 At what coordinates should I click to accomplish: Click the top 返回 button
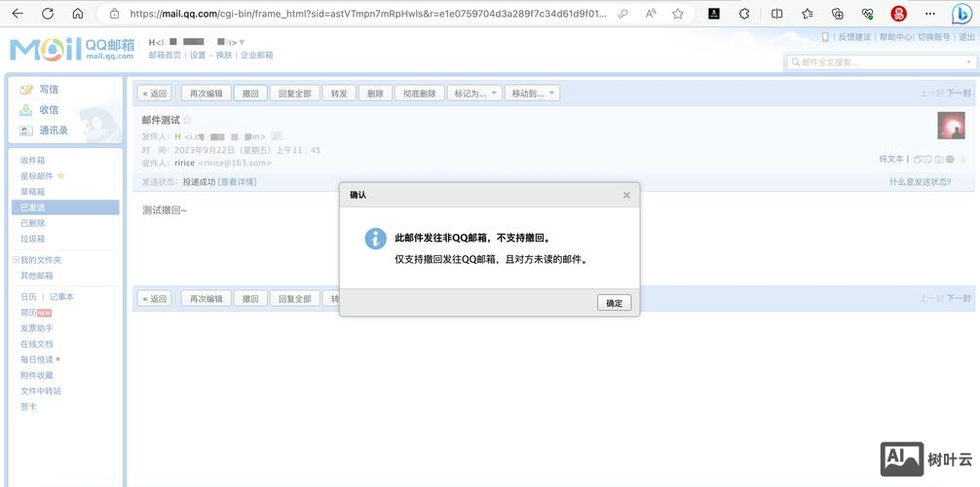154,94
